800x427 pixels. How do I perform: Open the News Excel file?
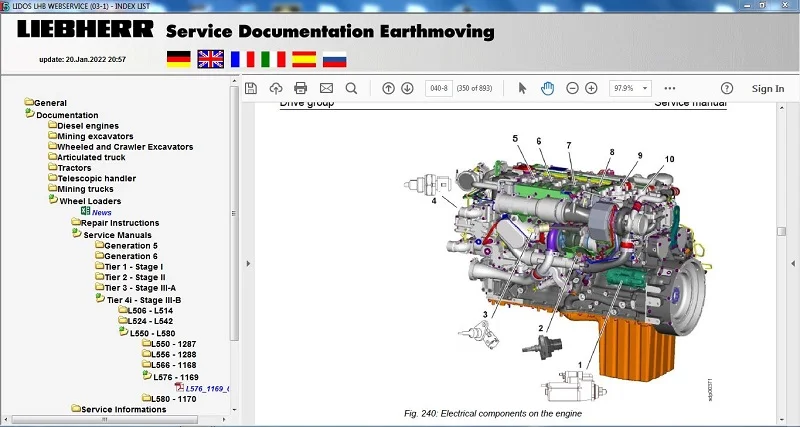click(x=96, y=212)
